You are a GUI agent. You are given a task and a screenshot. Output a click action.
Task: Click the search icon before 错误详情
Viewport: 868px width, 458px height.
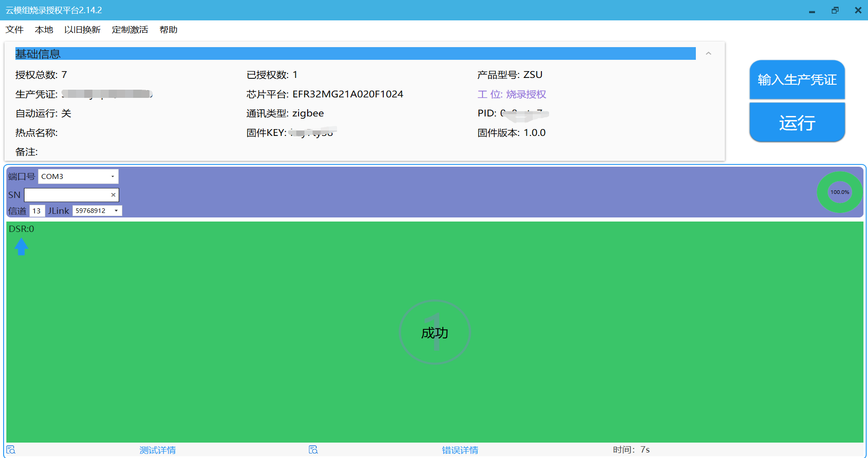[313, 449]
